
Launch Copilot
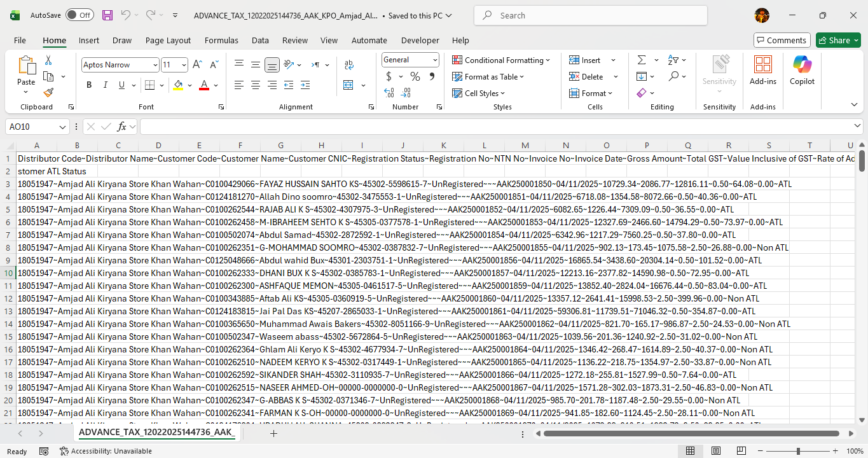click(x=801, y=71)
